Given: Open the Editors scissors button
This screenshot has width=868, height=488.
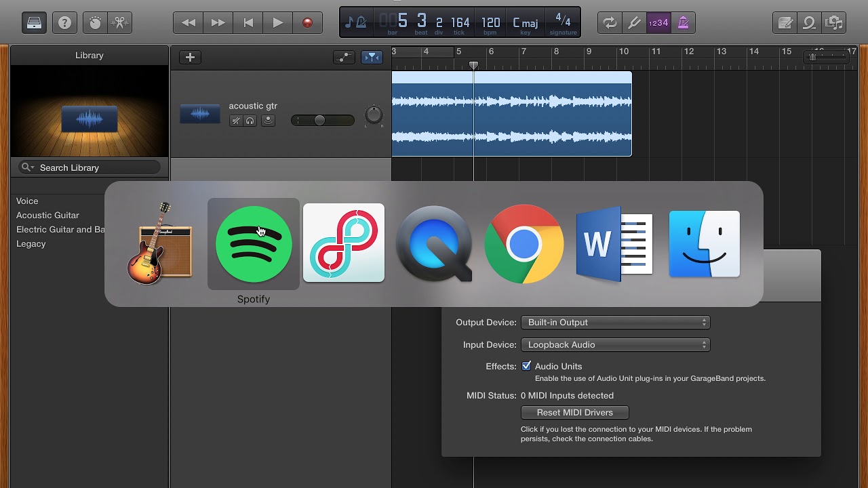Looking at the screenshot, I should click(x=119, y=22).
